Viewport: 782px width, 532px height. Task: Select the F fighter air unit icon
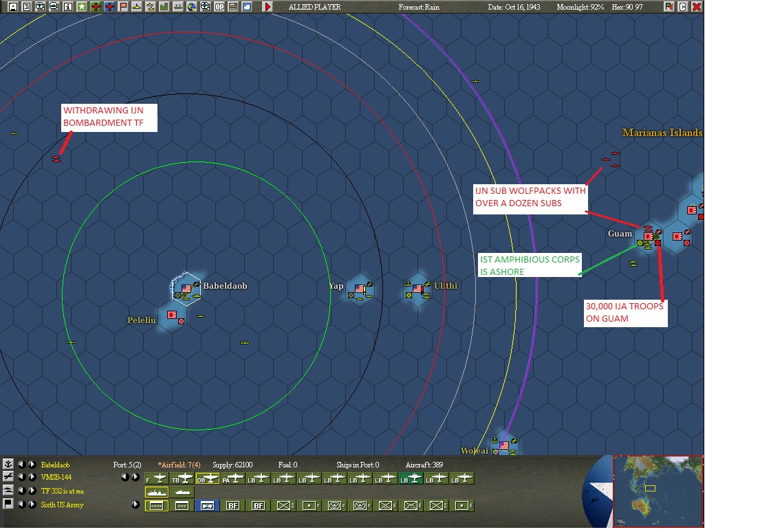pos(157,478)
